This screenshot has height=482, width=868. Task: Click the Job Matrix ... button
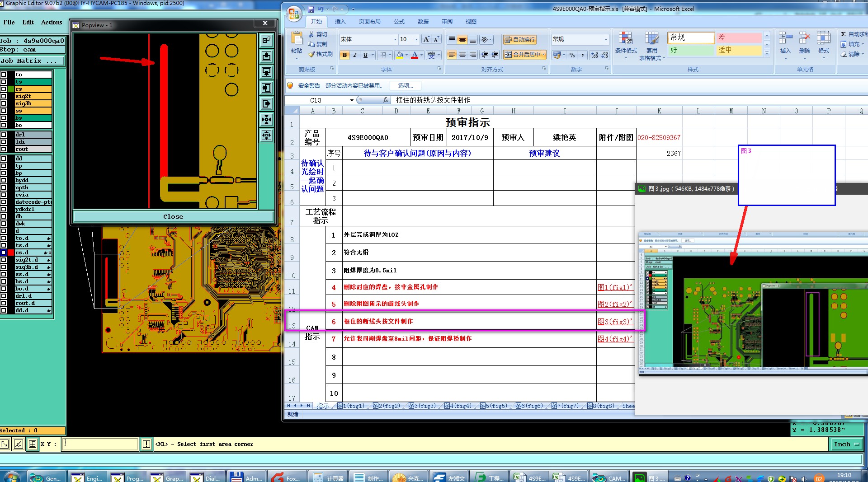33,61
